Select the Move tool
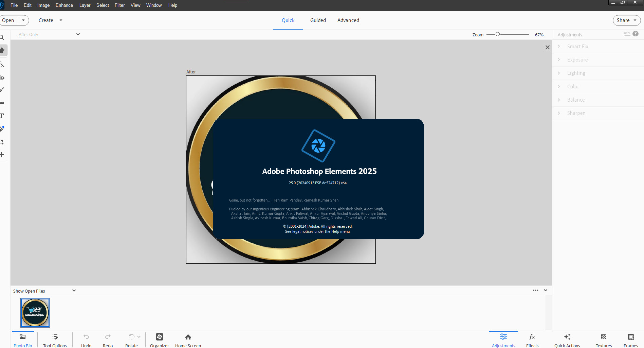The height and width of the screenshot is (348, 644). [2, 155]
